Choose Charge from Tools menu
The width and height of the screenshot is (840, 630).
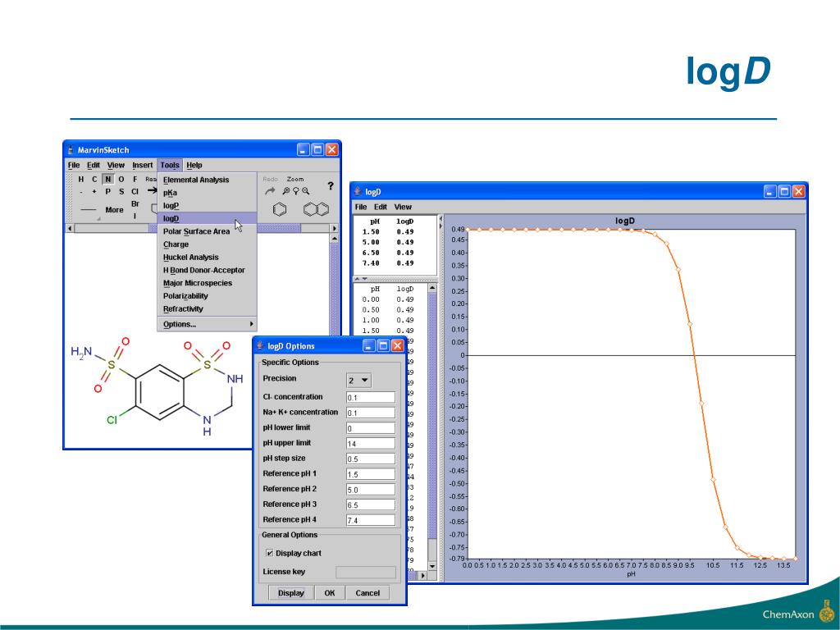coord(207,244)
